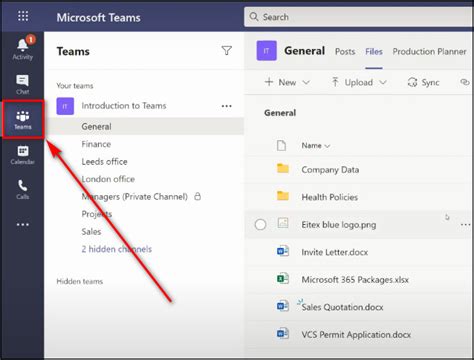Open Sales Quotation.docx file name

point(342,307)
